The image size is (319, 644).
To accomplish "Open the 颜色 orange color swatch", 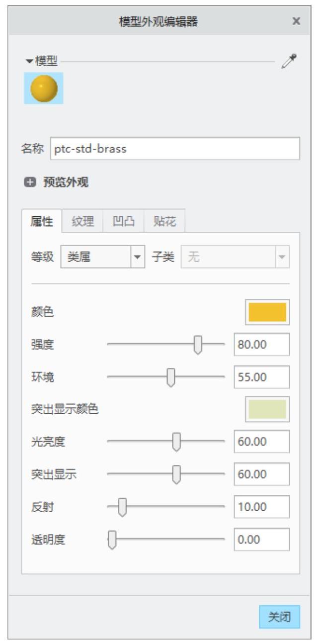I will [267, 312].
